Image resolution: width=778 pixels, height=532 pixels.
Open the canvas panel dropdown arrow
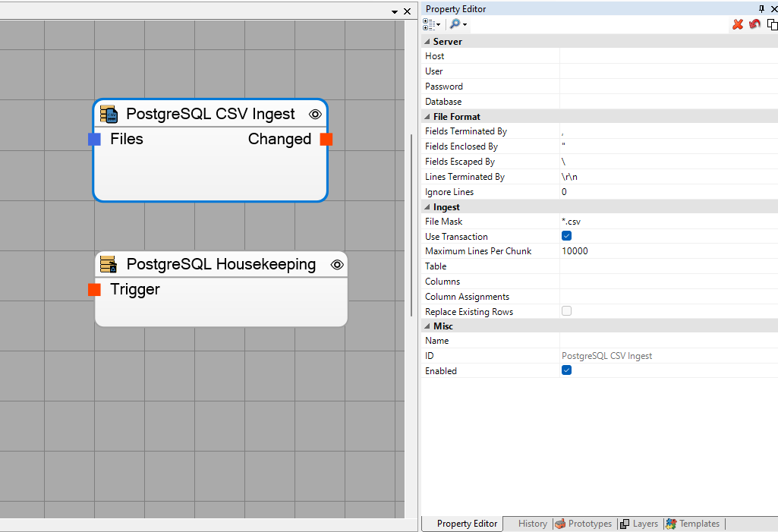pyautogui.click(x=395, y=11)
